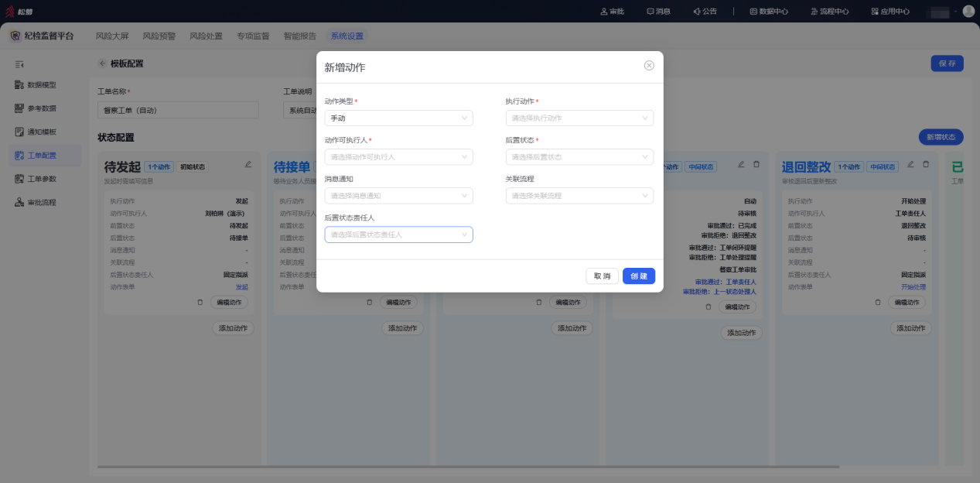Expand the 执行动作 dropdown
980x483 pixels.
click(579, 118)
